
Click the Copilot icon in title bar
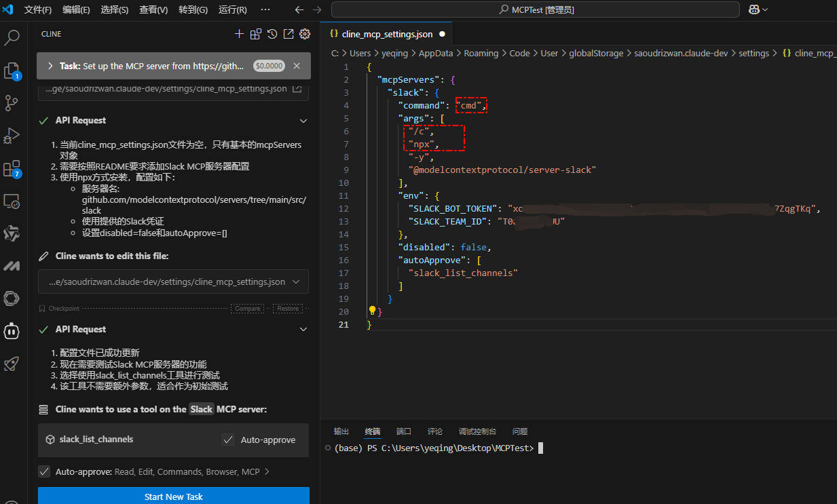click(754, 9)
